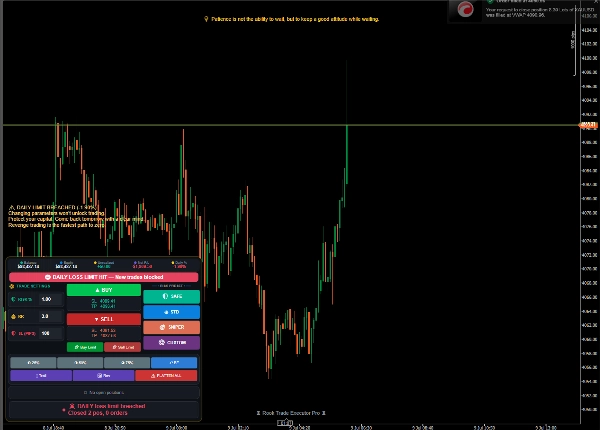600x430 pixels.
Task: Edit the RR ratio input field
Action: [x=51, y=316]
